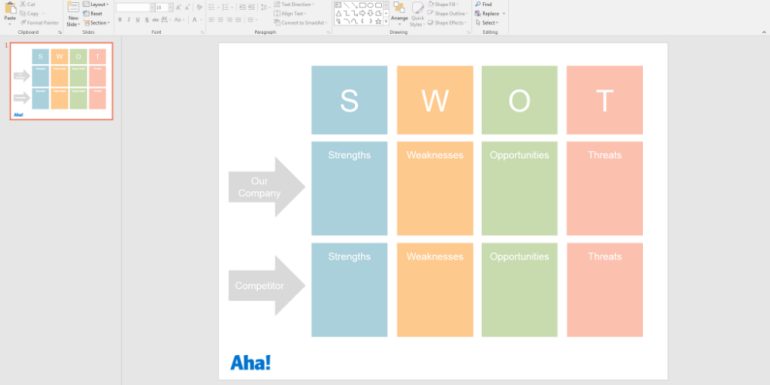Toggle Underline formatting
Image resolution: width=770 pixels, height=385 pixels.
(138, 20)
